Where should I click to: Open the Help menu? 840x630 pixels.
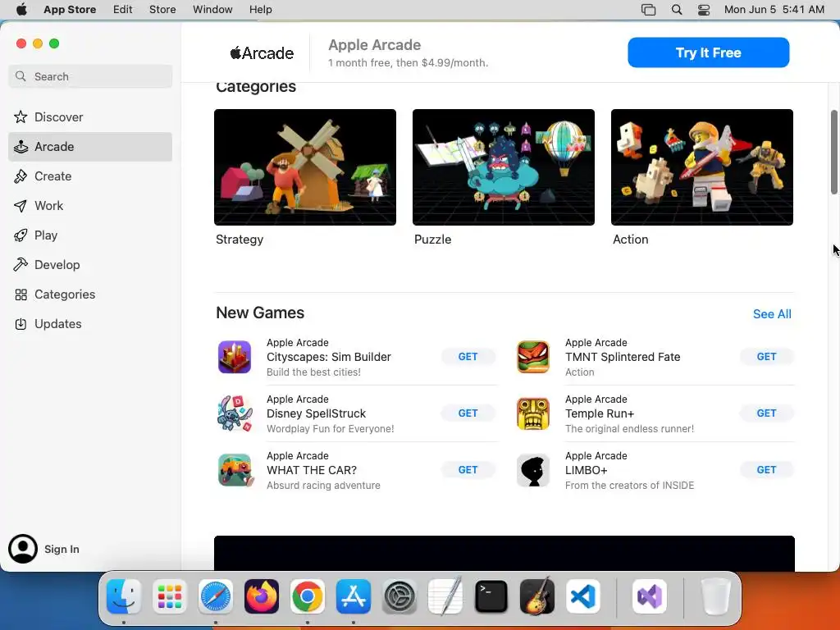[x=260, y=10]
